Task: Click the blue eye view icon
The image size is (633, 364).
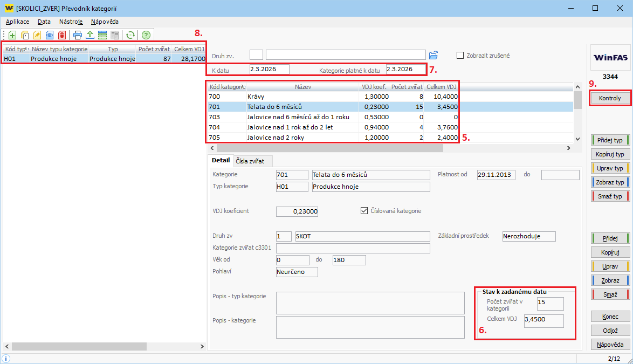Action: pos(49,35)
